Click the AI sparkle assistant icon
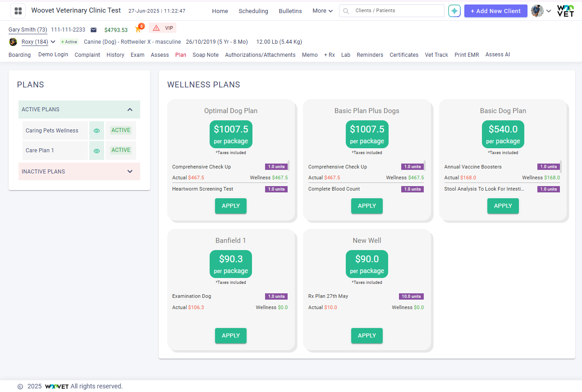 [x=454, y=11]
